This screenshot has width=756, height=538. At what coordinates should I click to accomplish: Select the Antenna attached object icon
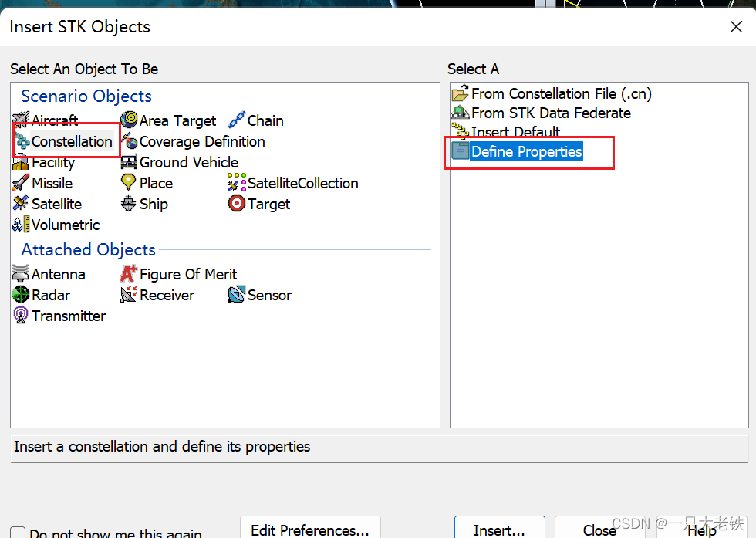(21, 273)
